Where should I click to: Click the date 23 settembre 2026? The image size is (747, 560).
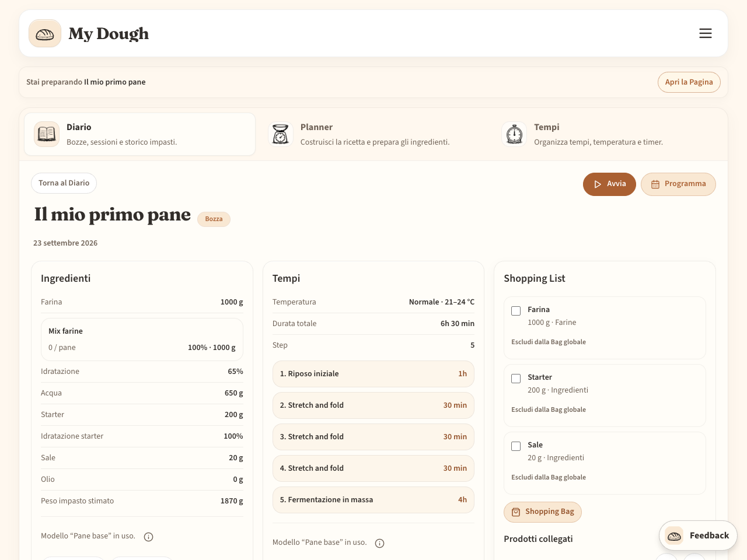[65, 243]
